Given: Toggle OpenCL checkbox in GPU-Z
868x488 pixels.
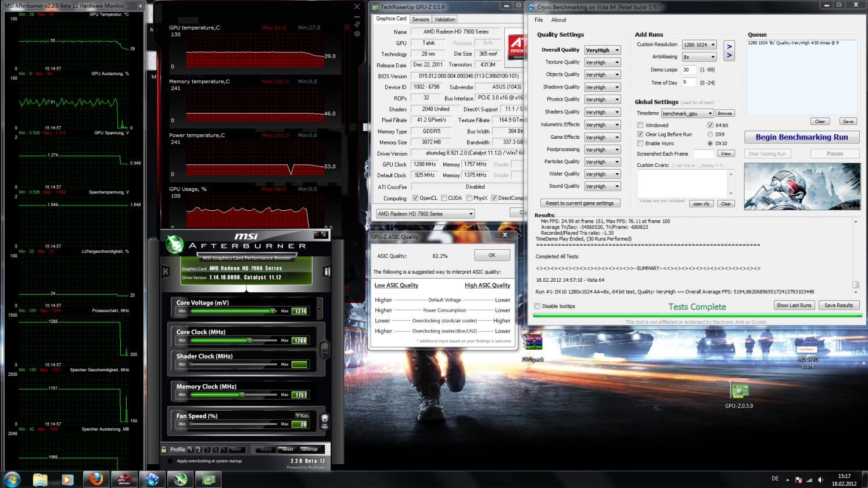Looking at the screenshot, I should click(x=415, y=198).
